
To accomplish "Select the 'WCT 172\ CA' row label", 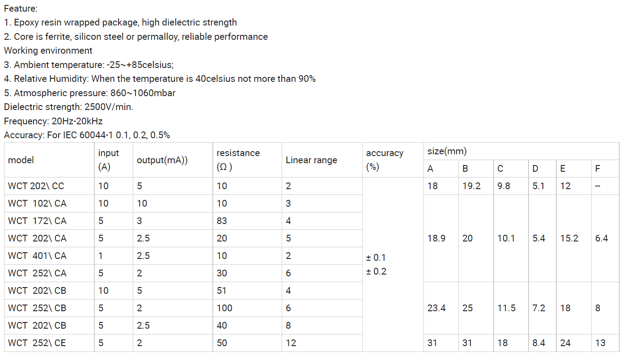I will 49,221.
